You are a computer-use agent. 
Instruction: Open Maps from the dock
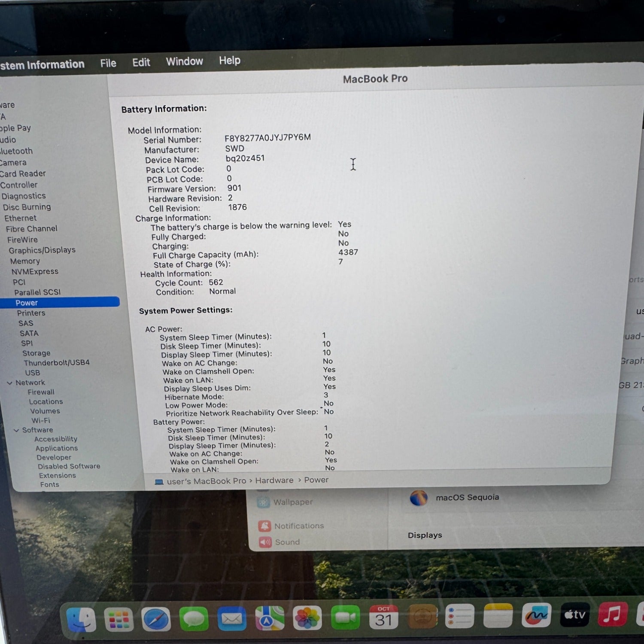coord(269,618)
